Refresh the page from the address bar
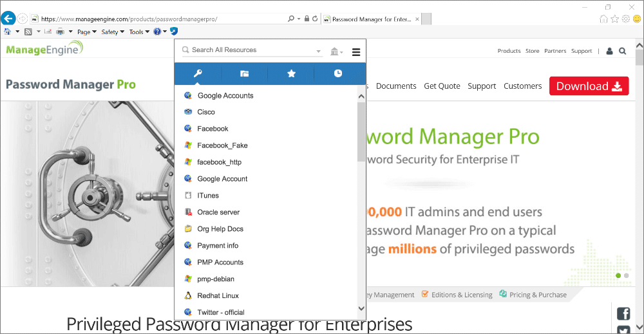 [315, 19]
